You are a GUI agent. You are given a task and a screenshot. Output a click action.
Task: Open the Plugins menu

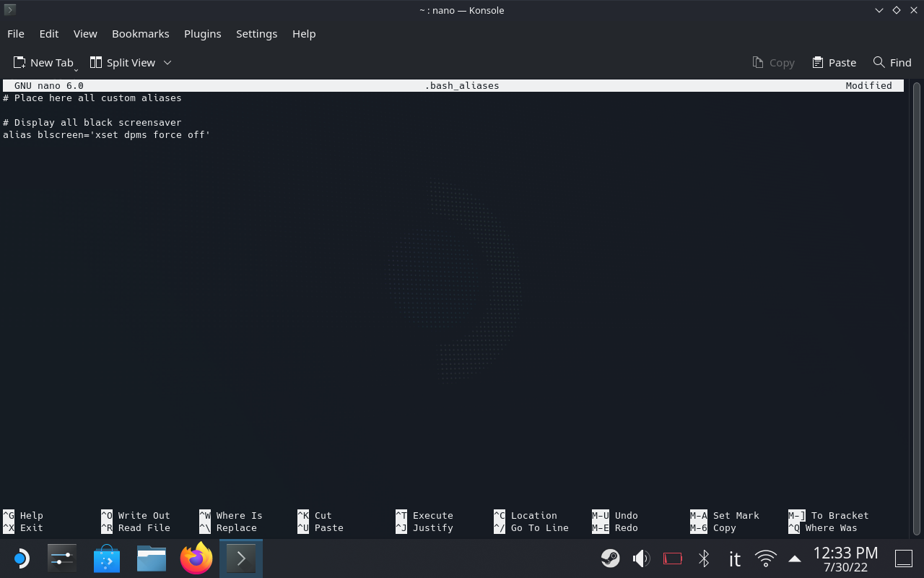202,34
